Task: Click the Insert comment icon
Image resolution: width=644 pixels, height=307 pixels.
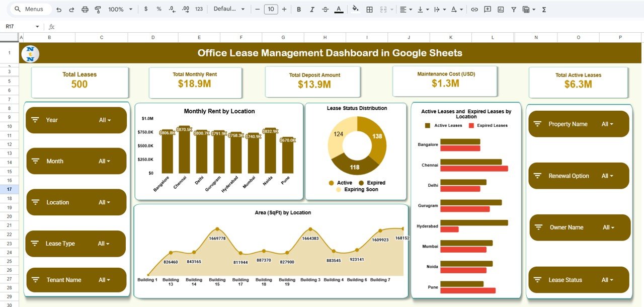Action: pyautogui.click(x=488, y=10)
